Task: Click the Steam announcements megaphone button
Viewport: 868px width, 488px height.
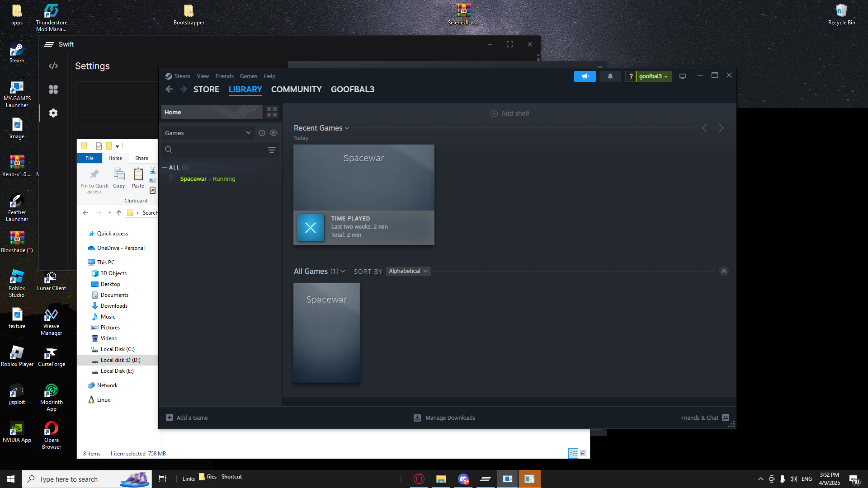Action: 585,76
